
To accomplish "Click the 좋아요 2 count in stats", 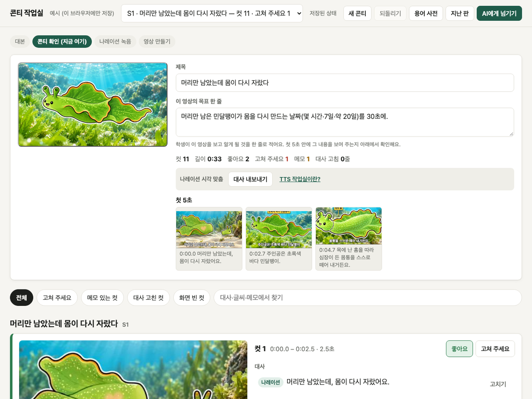I will (238, 159).
